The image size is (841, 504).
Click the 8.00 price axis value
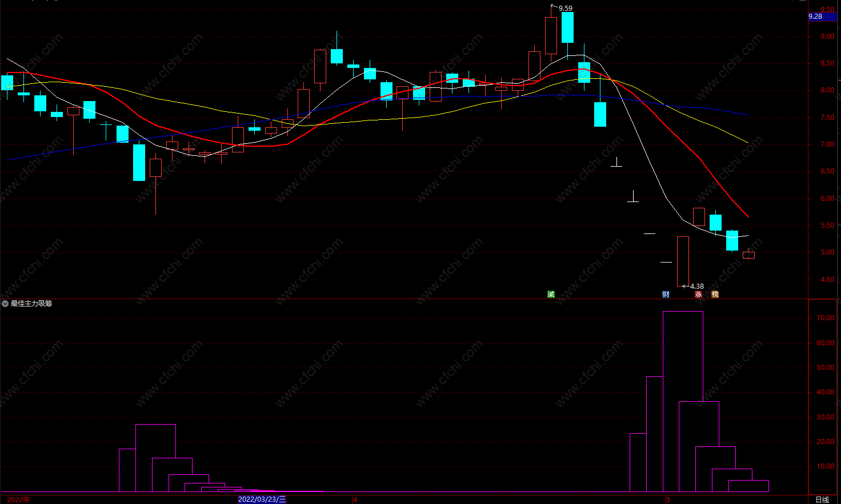pyautogui.click(x=827, y=90)
